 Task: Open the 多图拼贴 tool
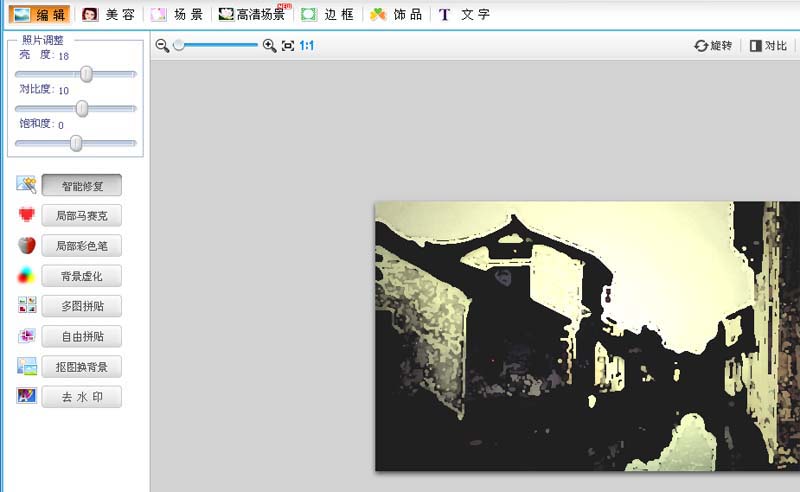(x=82, y=306)
